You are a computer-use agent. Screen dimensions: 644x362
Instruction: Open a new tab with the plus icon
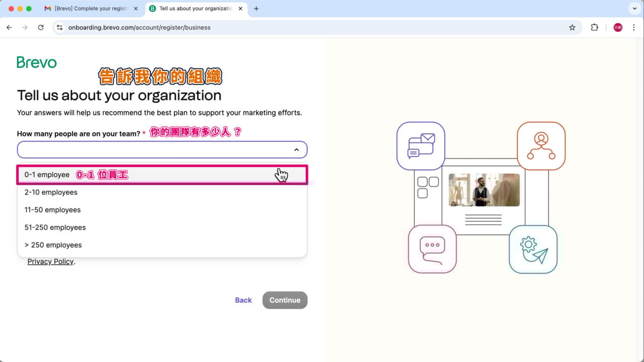tap(256, 9)
